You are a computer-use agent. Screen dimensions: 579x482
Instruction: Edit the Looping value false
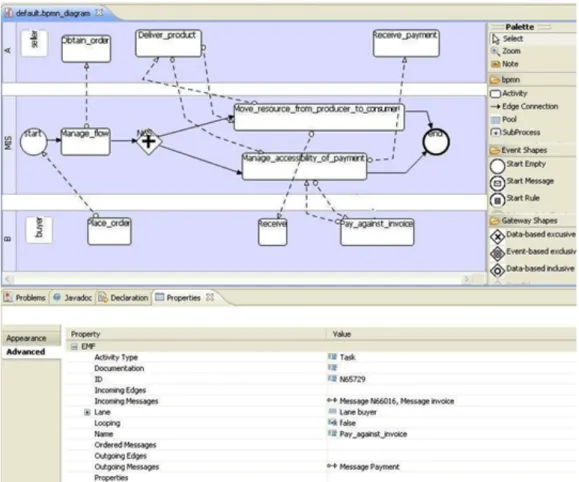click(x=347, y=423)
